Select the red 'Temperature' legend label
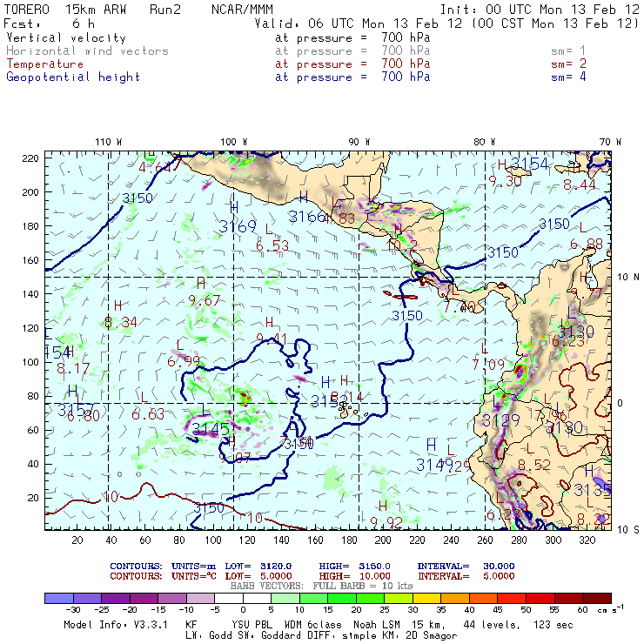The image size is (644, 644). pos(45,64)
